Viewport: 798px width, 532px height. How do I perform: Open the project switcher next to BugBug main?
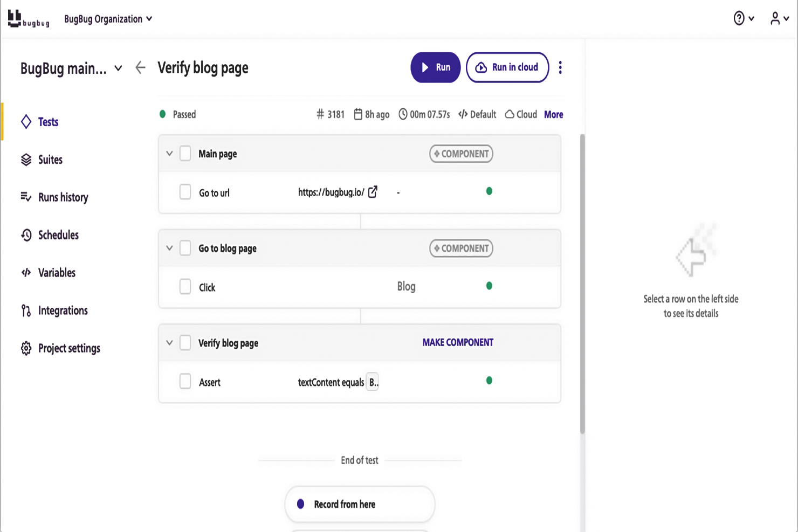tap(118, 68)
